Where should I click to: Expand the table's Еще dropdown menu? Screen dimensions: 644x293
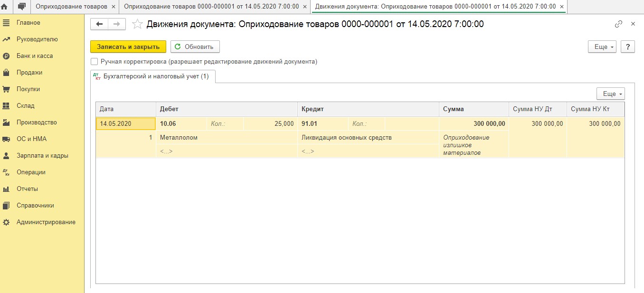pos(610,94)
